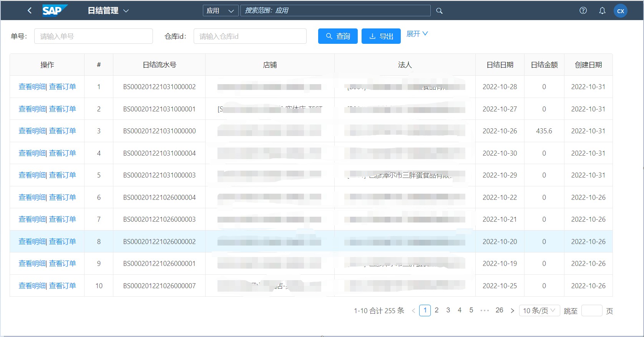Viewport: 644px width, 337px height.
Task: Click the 435.6 amount cell
Action: tap(544, 131)
